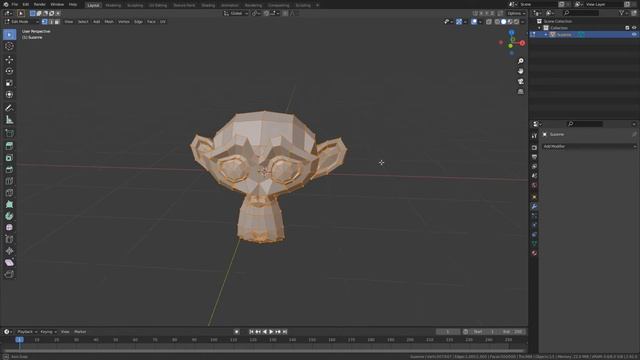Open the Vertex menu

click(x=124, y=22)
